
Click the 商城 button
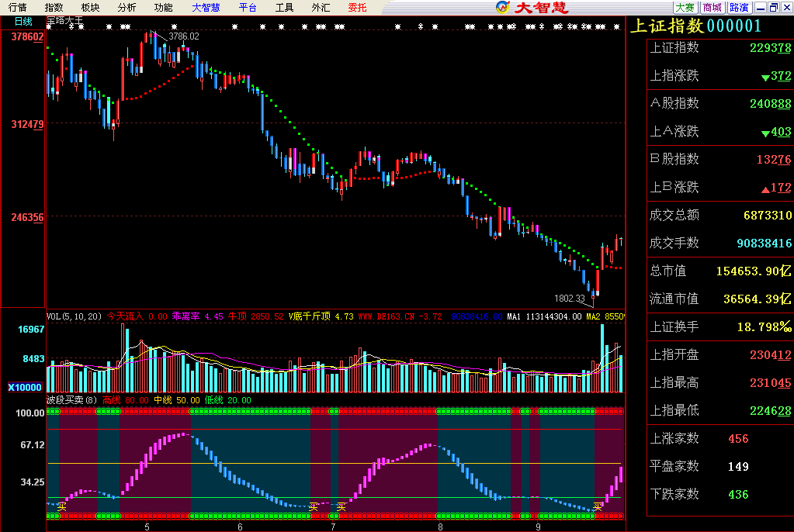click(712, 7)
